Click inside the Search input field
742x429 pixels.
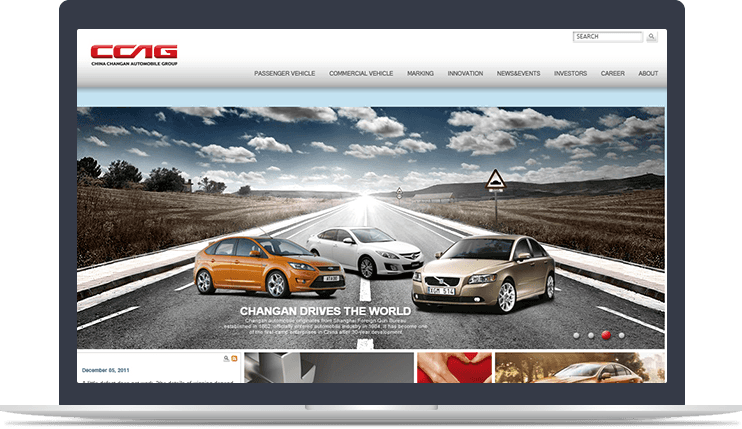pos(607,37)
